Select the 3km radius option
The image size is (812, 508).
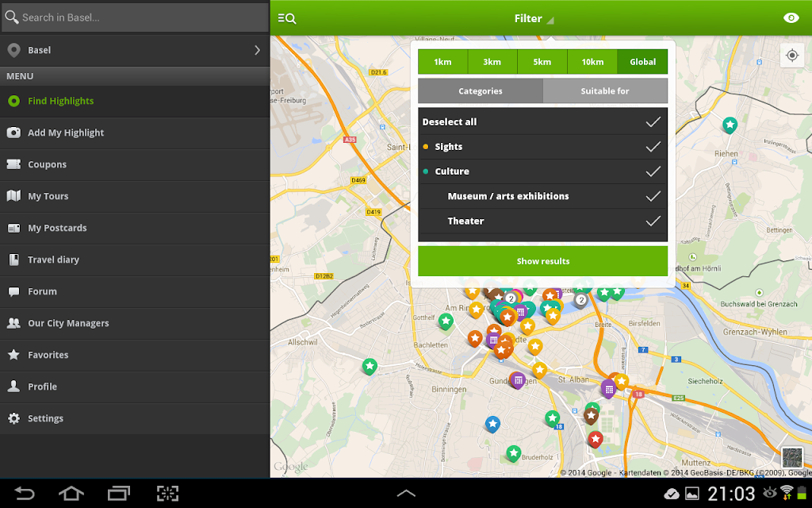click(492, 62)
